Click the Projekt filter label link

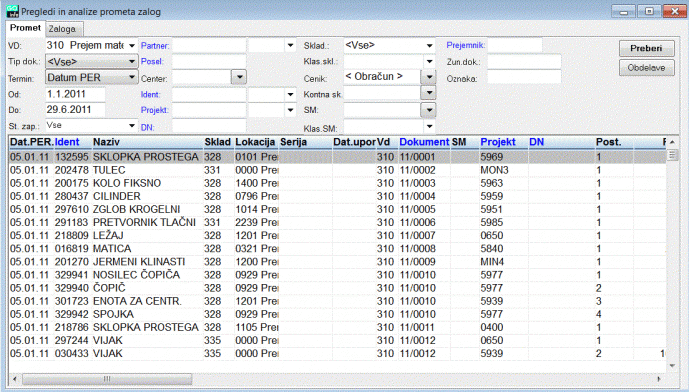pyautogui.click(x=155, y=110)
